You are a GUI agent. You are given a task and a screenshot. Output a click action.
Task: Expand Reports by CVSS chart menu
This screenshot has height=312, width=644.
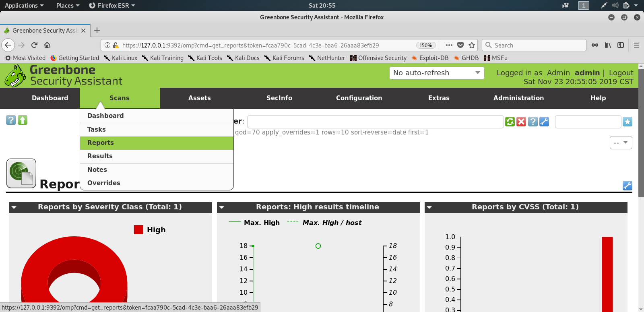click(x=429, y=207)
